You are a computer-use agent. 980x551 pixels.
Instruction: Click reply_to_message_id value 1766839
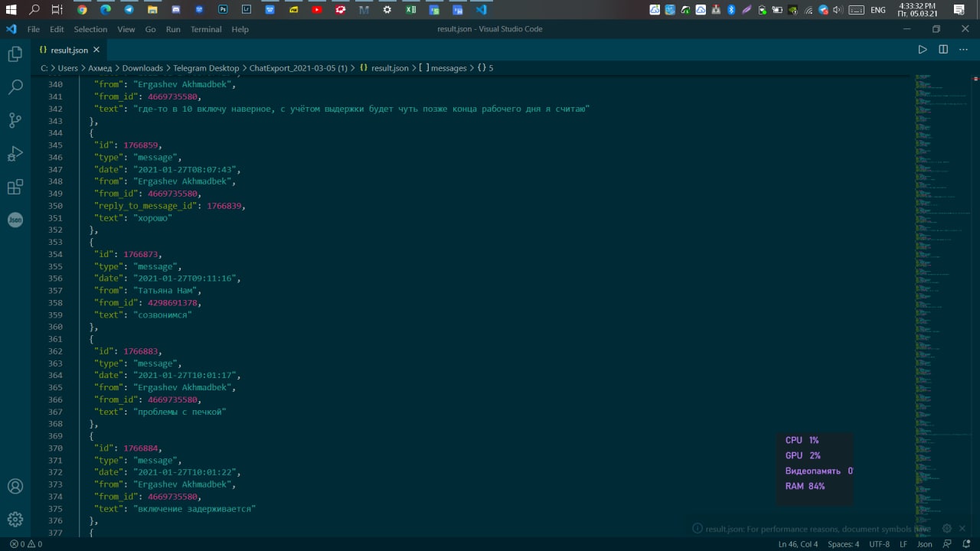pyautogui.click(x=226, y=206)
